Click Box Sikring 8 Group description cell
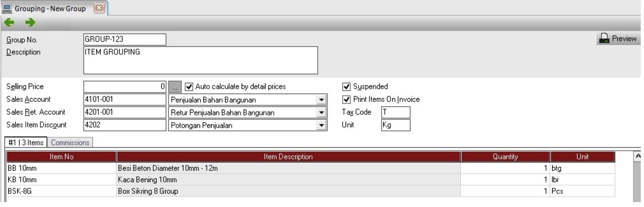The image size is (644, 207). [x=289, y=191]
